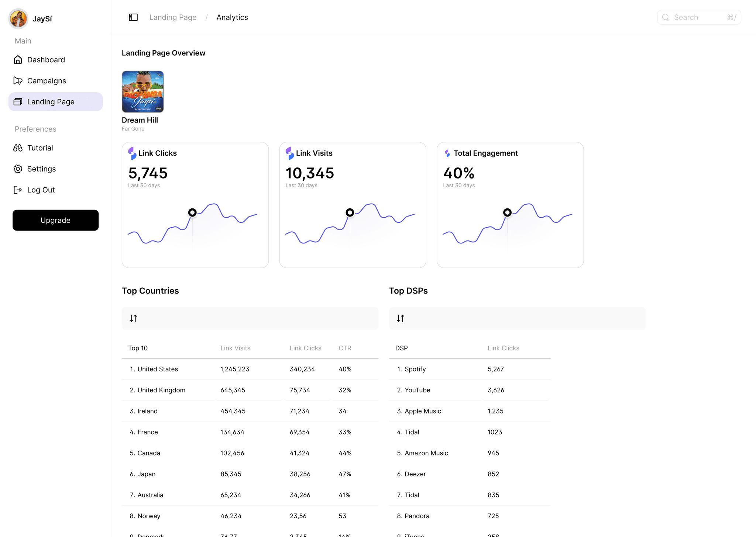Open the Dream Hill album cover
Viewport: 756px width, 537px height.
pos(143,91)
